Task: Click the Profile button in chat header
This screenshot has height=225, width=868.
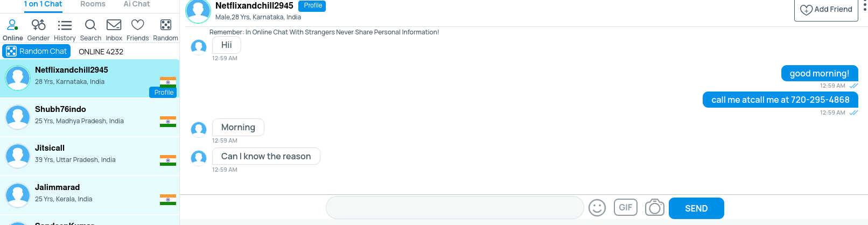Action: (313, 5)
